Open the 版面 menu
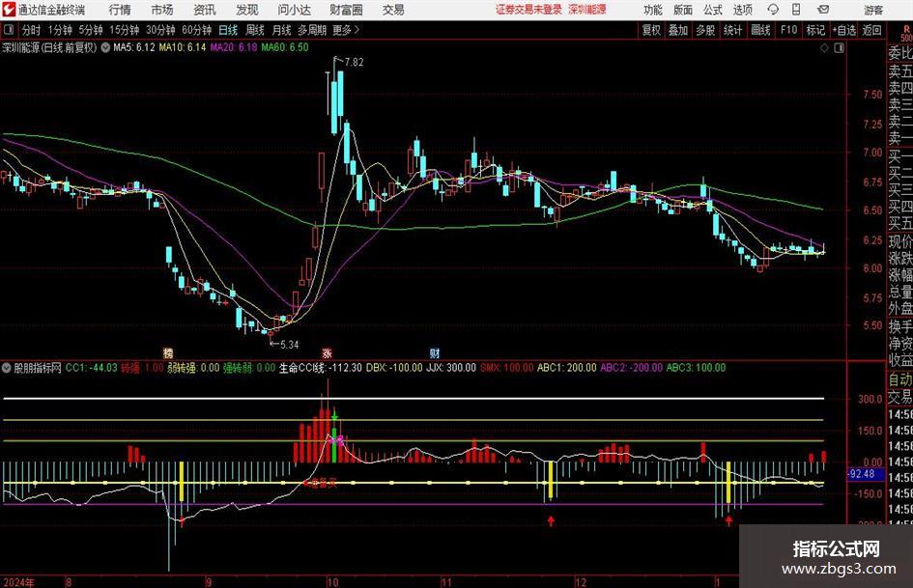This screenshot has height=588, width=913. (682, 10)
